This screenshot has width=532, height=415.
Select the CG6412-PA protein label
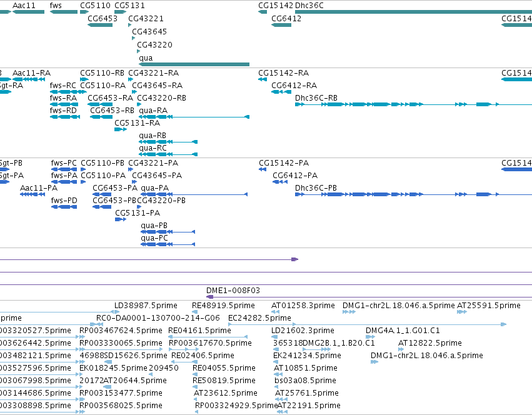pos(295,176)
